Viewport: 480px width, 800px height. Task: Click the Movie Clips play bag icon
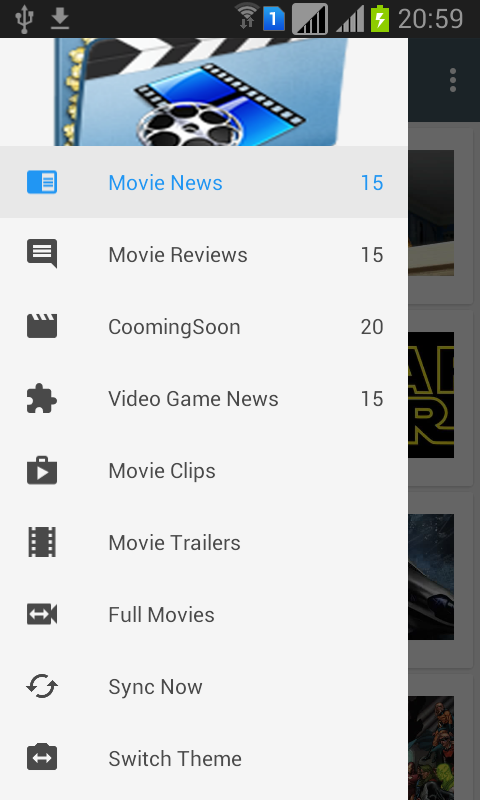click(42, 470)
